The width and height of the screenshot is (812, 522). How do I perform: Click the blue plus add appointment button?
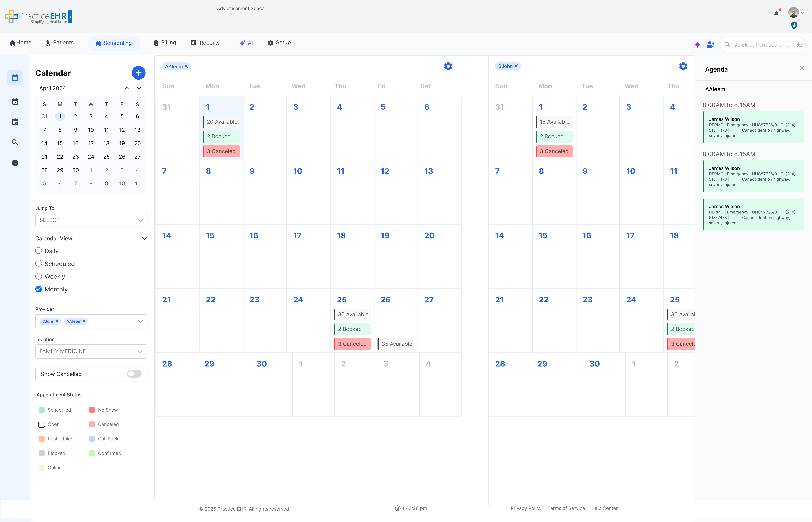138,73
